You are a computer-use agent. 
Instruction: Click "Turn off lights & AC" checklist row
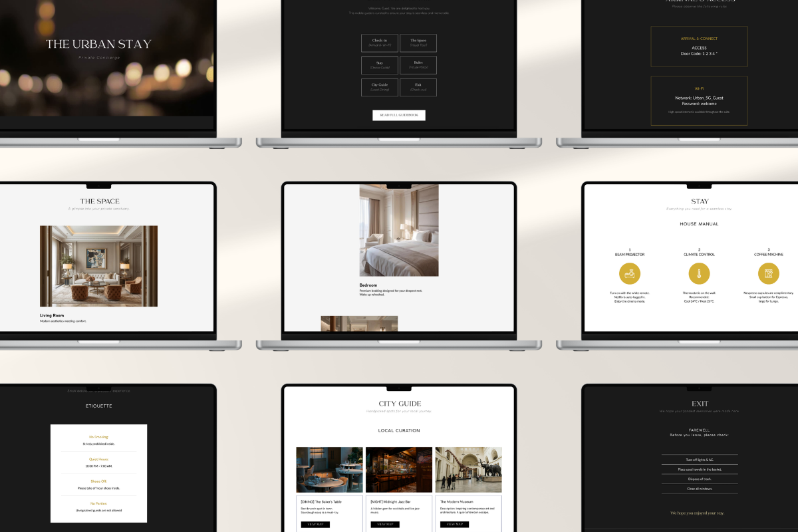point(700,460)
